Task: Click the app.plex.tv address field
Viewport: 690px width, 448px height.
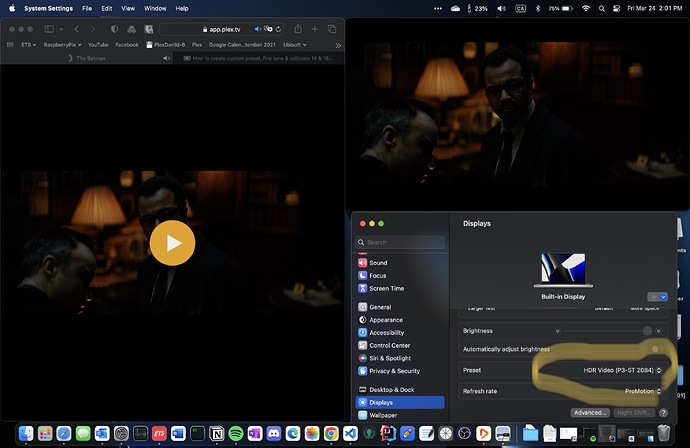Action: pyautogui.click(x=221, y=29)
